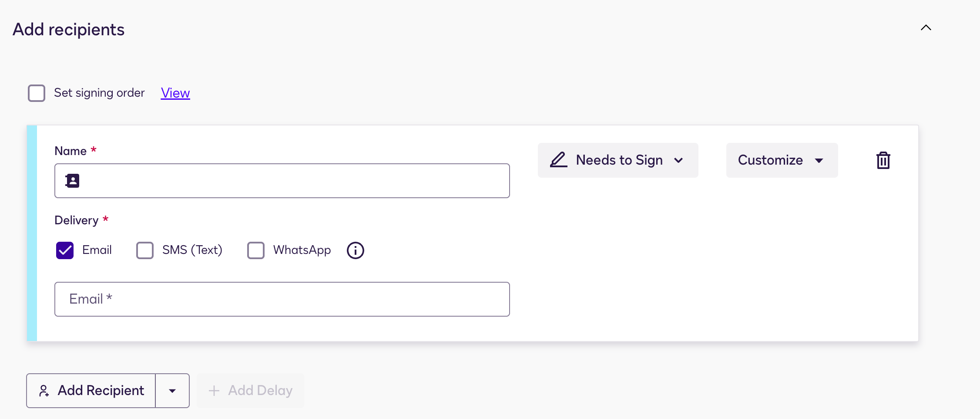
Task: Click the Needs to Sign role selector
Action: (x=618, y=160)
